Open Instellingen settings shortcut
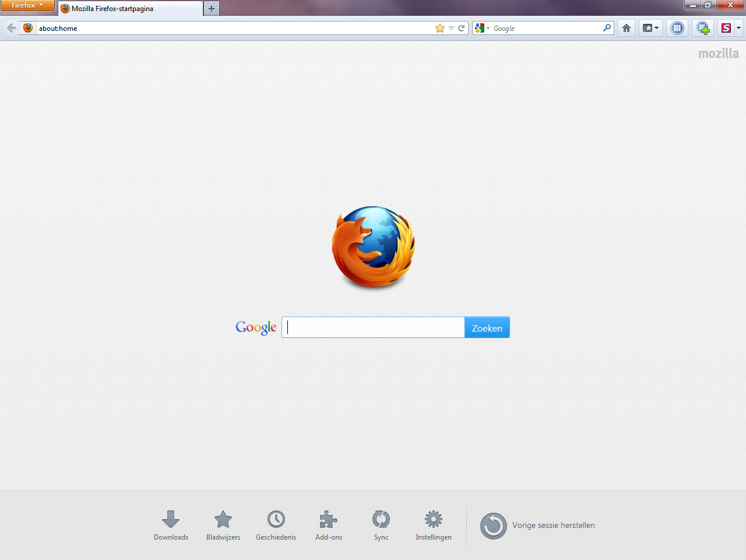This screenshot has height=560, width=746. point(434,524)
